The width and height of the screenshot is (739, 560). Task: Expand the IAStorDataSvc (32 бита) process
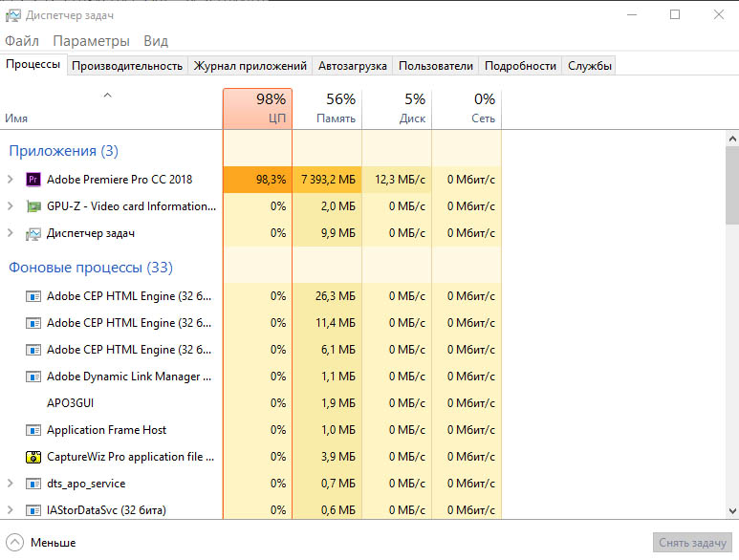pyautogui.click(x=10, y=510)
